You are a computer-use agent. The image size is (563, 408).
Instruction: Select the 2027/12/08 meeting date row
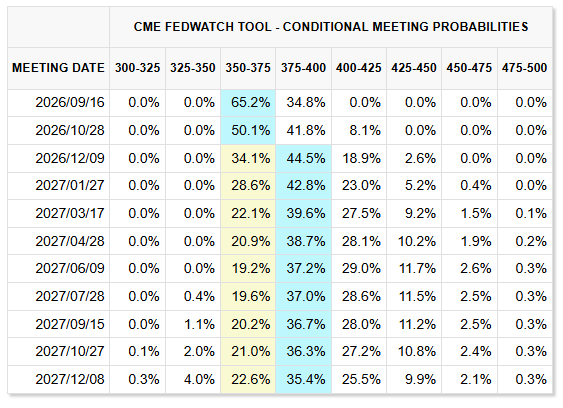click(280, 379)
